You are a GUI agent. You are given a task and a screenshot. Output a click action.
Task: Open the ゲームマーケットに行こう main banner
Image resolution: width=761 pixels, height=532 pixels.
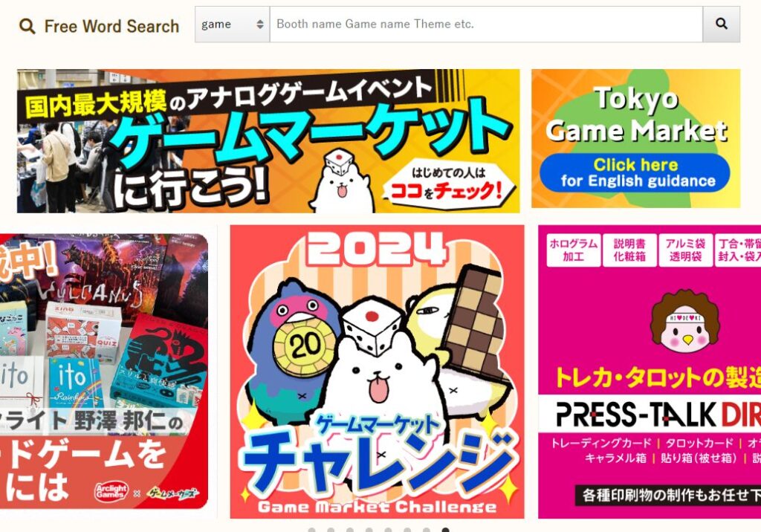[x=268, y=140]
